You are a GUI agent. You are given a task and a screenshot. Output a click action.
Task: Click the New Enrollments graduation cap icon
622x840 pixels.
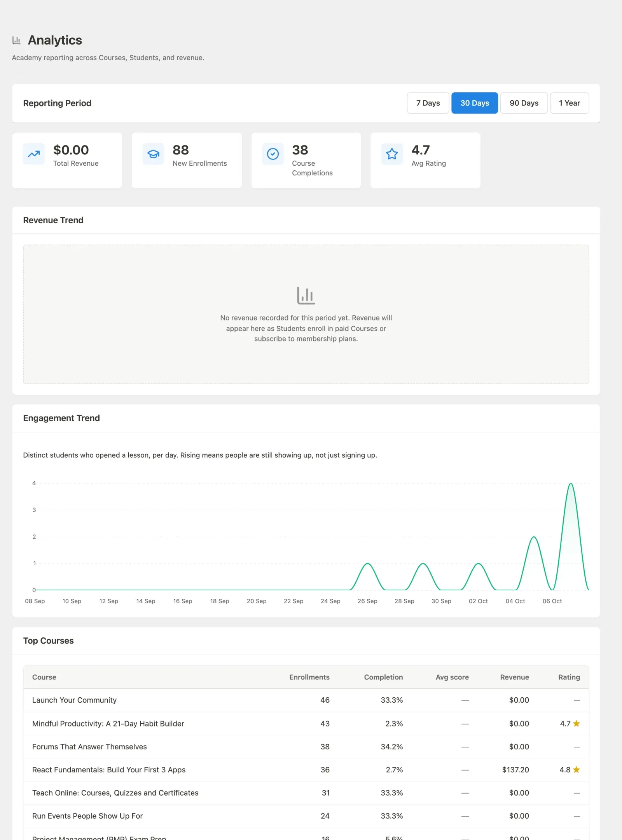pyautogui.click(x=153, y=154)
